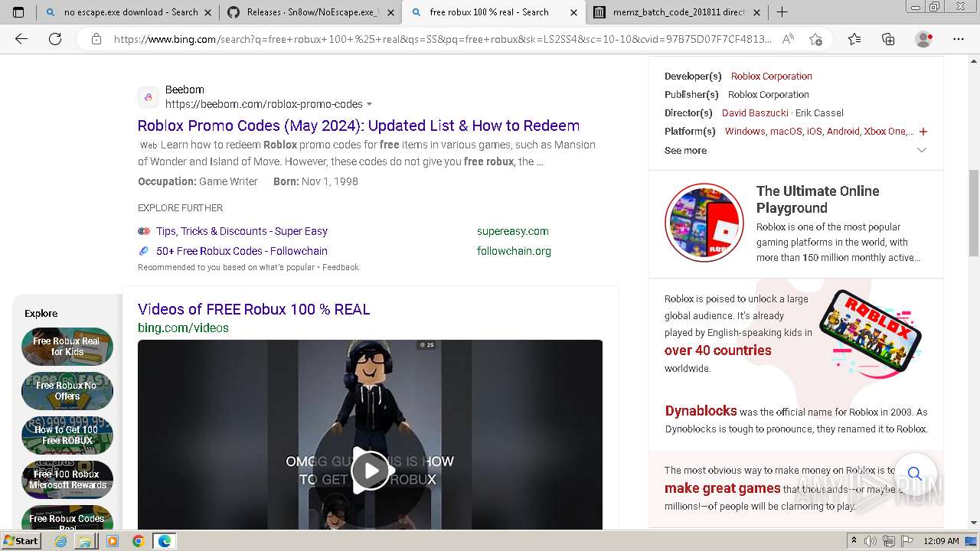Switch to Edge in the taskbar
This screenshot has width=980, height=551.
[164, 541]
